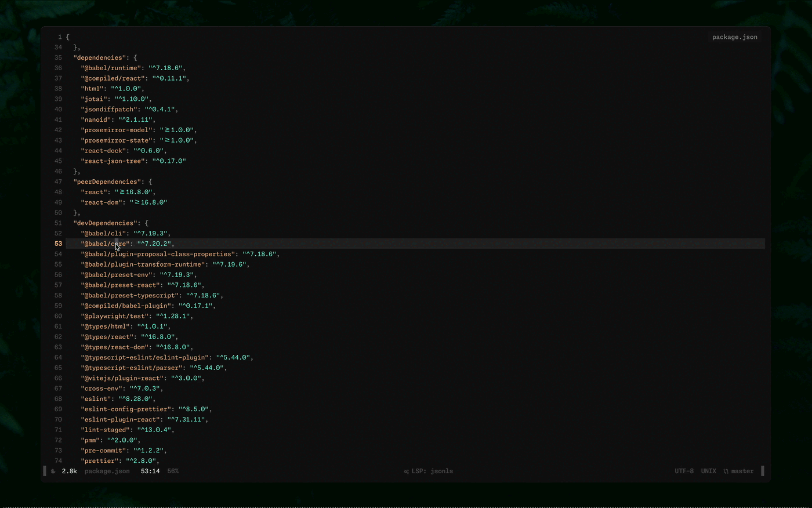The image size is (812, 508).
Task: Click the "eslint-plugin-react" key
Action: [121, 420]
